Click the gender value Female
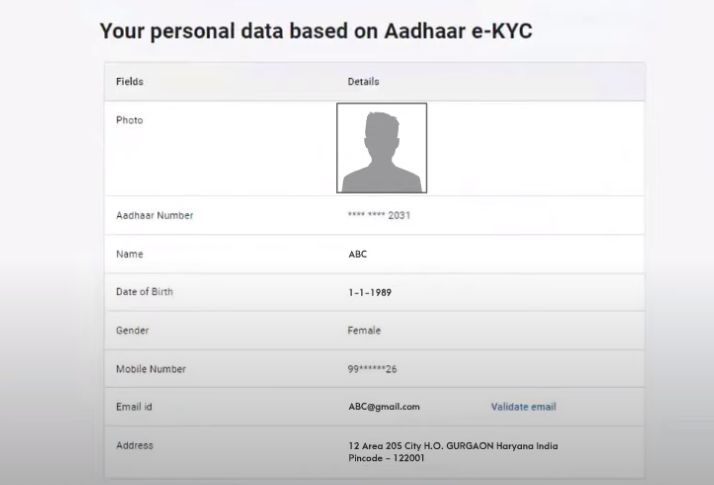The width and height of the screenshot is (714, 485). click(364, 330)
